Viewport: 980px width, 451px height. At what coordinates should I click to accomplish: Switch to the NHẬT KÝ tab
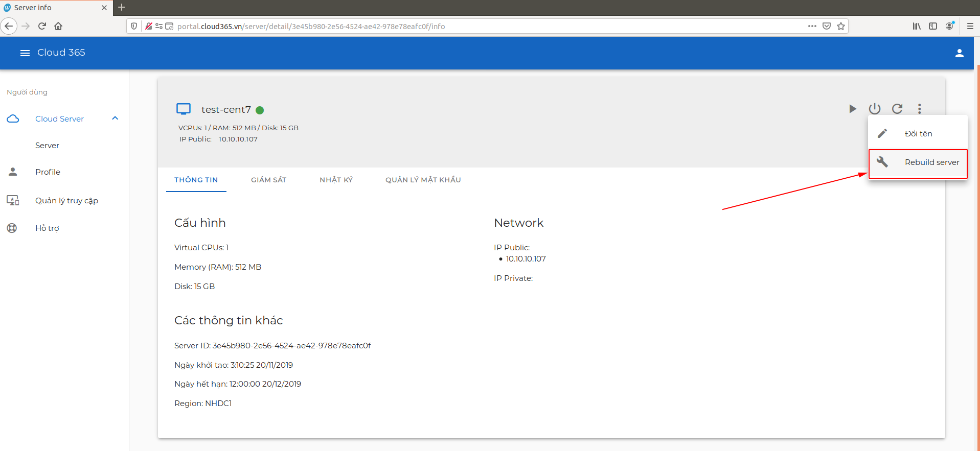[336, 180]
